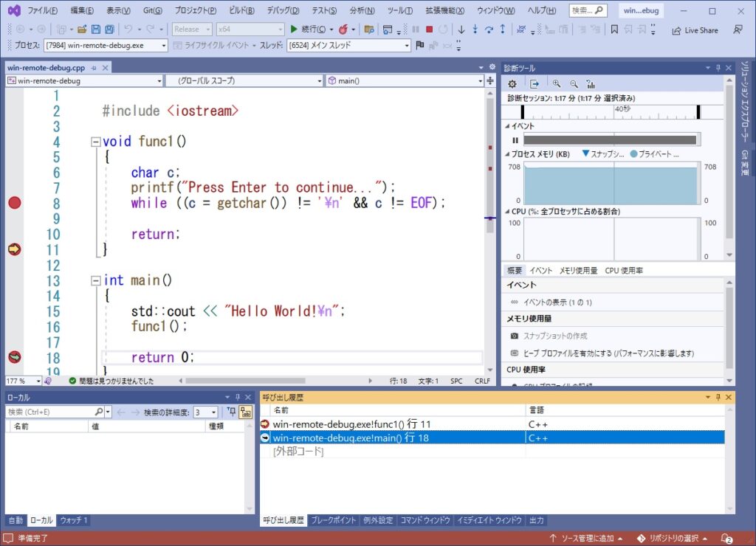This screenshot has height=546, width=756.
Task: Step into using the down-arrow debug icon
Action: click(x=461, y=30)
